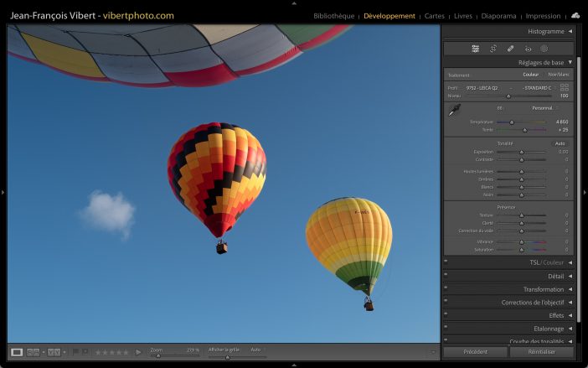
Task: Expand the Corrections de l'objectif panel
Action: click(x=570, y=302)
